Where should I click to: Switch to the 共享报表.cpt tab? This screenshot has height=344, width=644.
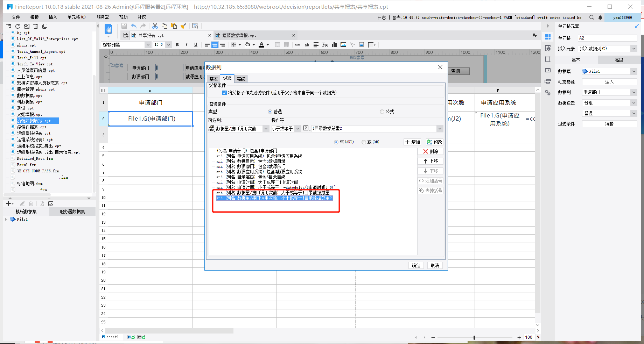click(151, 35)
